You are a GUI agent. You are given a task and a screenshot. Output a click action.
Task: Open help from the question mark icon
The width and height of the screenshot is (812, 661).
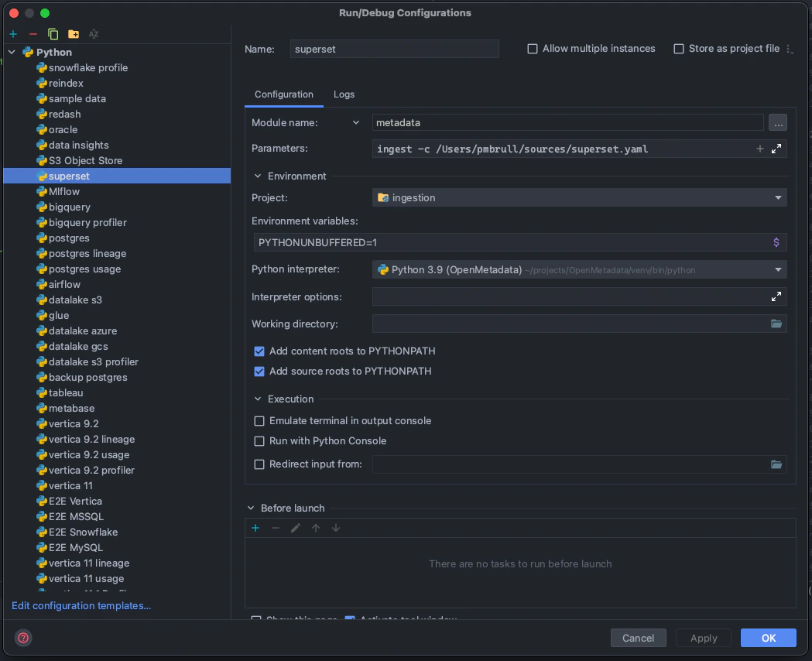[22, 638]
